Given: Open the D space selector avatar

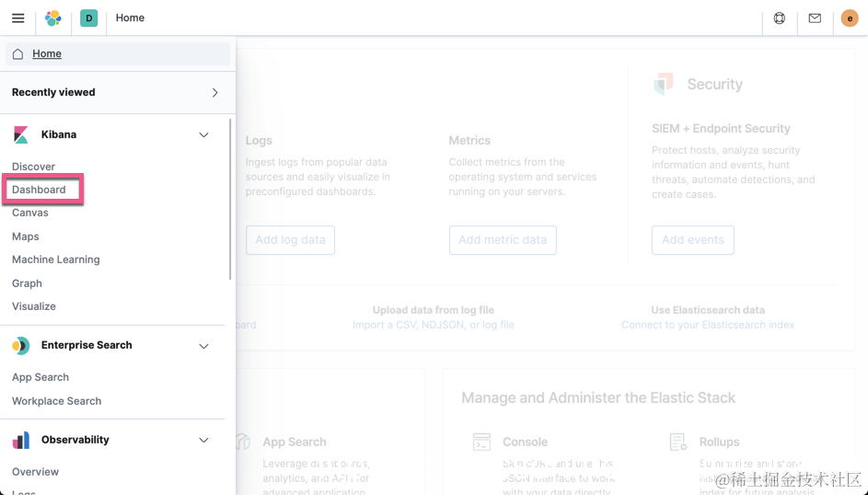Looking at the screenshot, I should click(88, 18).
